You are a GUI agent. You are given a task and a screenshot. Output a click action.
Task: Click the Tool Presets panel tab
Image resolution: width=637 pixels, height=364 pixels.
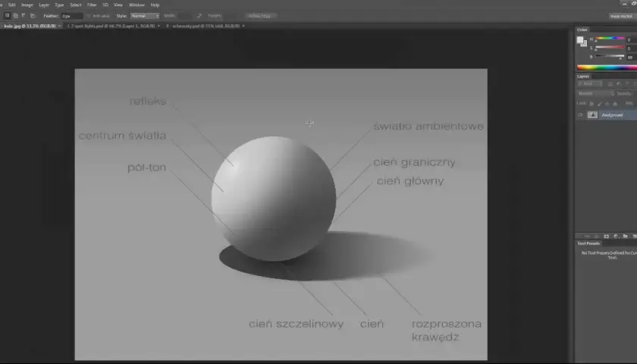pyautogui.click(x=588, y=243)
